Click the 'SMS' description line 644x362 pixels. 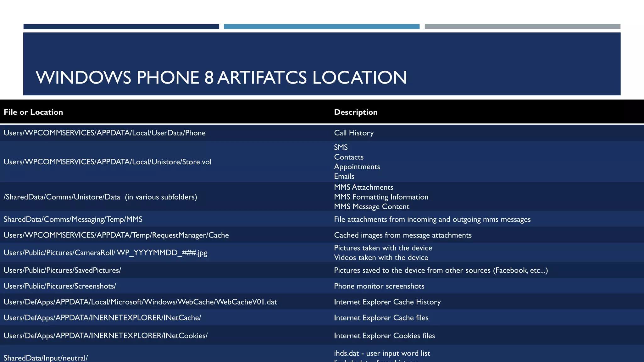(341, 147)
